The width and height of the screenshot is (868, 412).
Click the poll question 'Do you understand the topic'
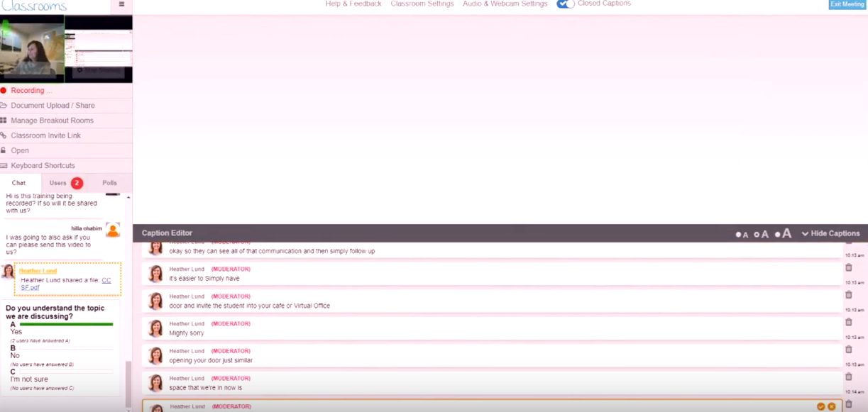coord(55,312)
